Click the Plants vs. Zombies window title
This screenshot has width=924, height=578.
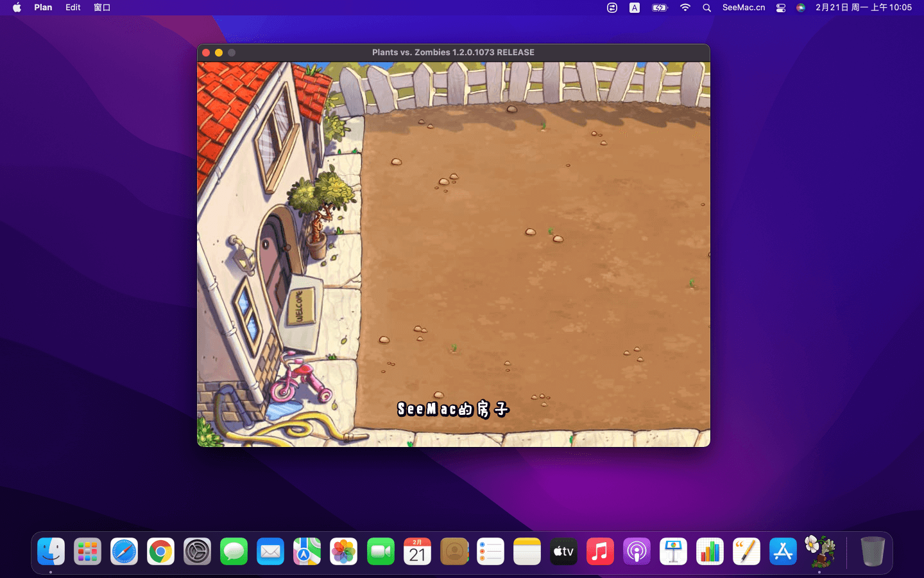tap(453, 53)
